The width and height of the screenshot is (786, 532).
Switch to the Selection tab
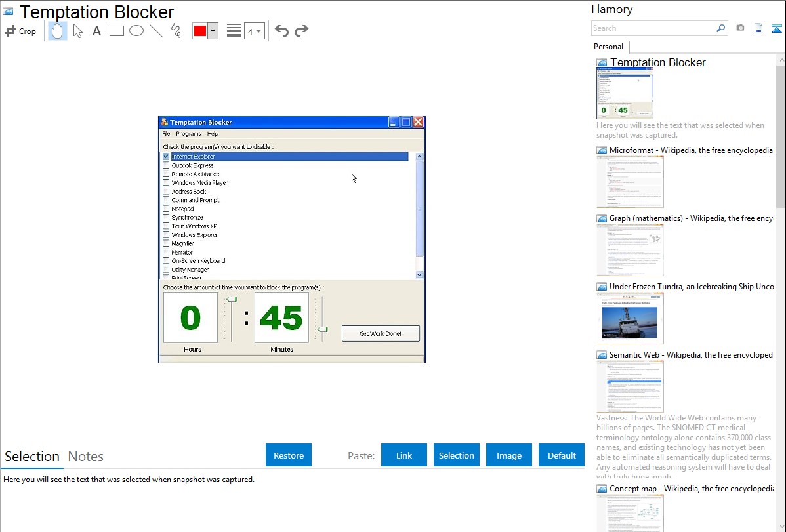32,457
